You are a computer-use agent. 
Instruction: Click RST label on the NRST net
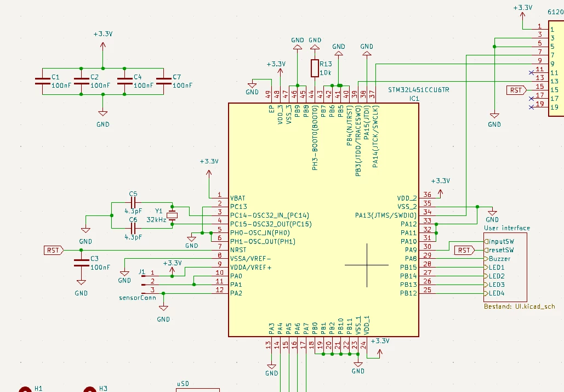pyautogui.click(x=54, y=250)
